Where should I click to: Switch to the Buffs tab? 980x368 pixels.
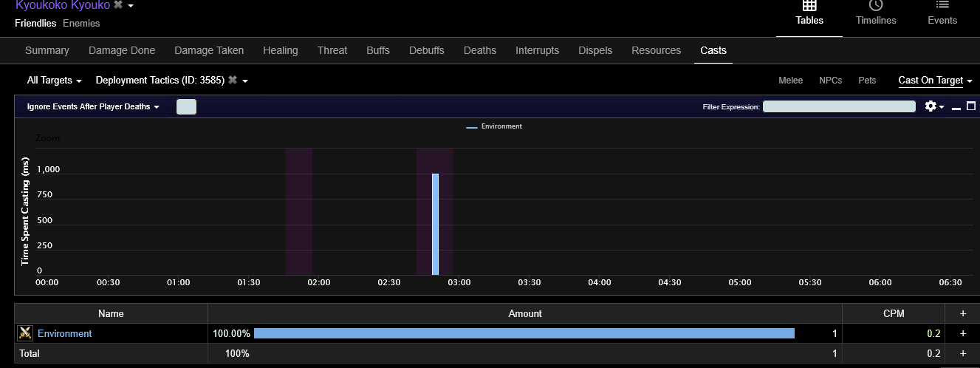378,50
